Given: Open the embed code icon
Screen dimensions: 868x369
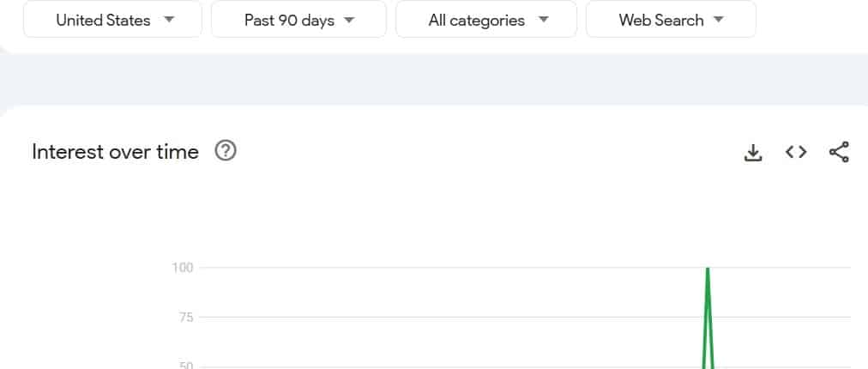Looking at the screenshot, I should tap(796, 152).
